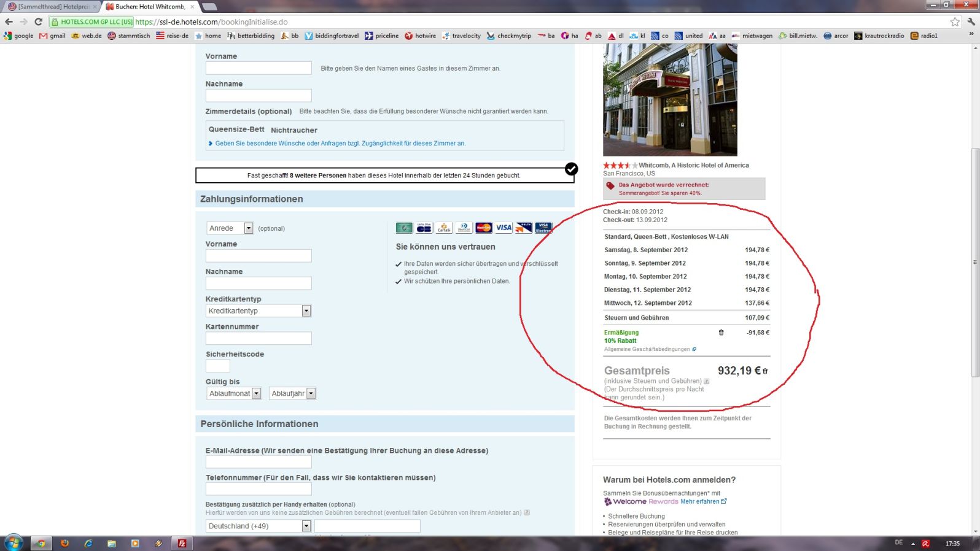Launch Firefox from the taskbar
The width and height of the screenshot is (980, 551).
click(64, 543)
